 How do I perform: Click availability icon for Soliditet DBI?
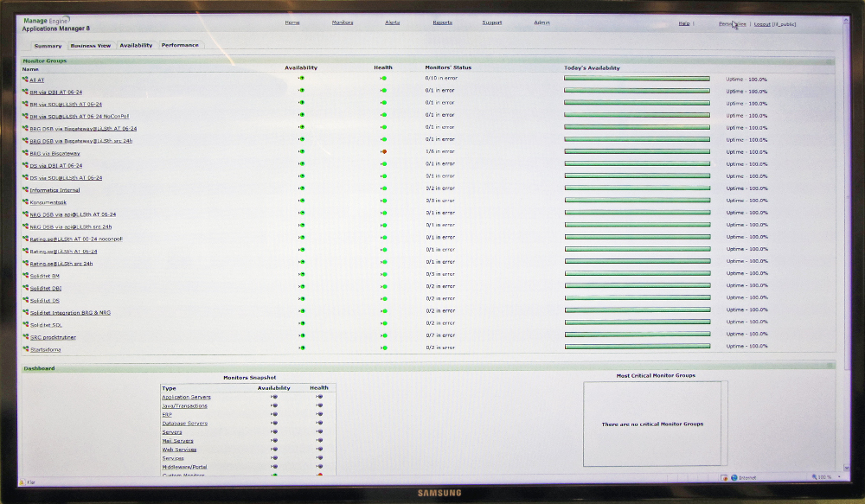[x=302, y=287]
